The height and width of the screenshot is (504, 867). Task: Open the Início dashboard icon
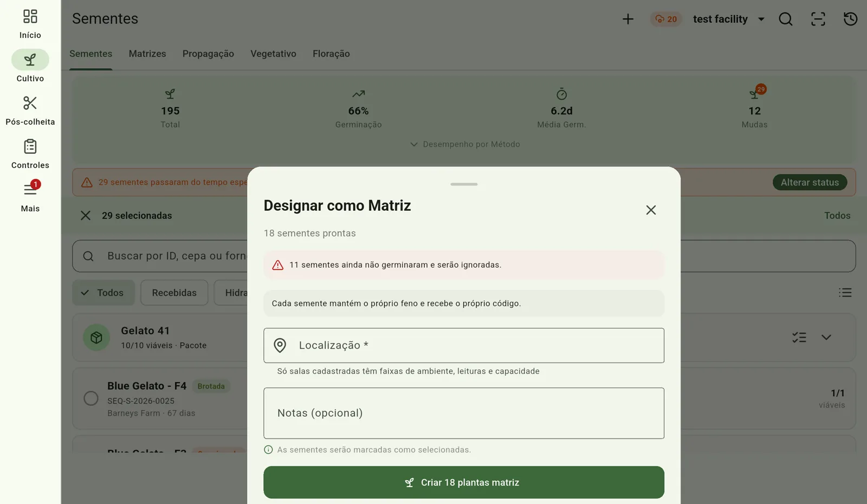(30, 16)
